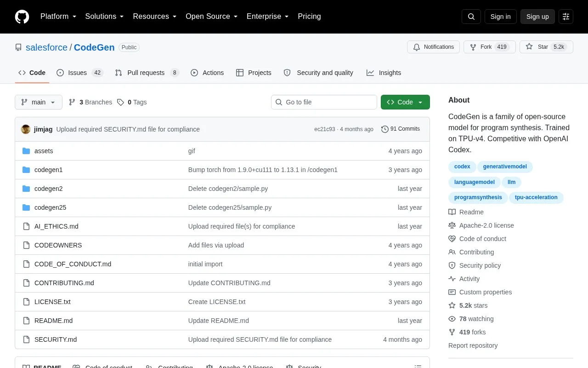Expand the Resources menu
The width and height of the screenshot is (588, 368).
point(155,17)
